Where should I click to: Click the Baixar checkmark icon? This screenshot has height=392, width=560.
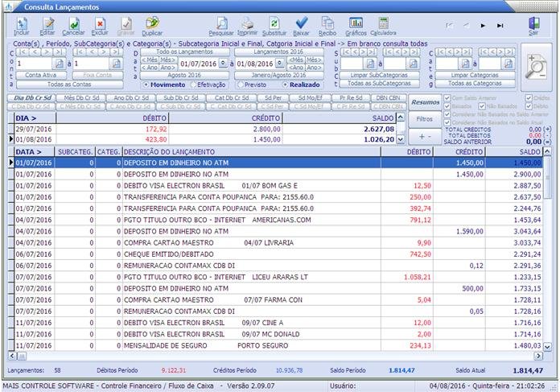click(x=302, y=27)
